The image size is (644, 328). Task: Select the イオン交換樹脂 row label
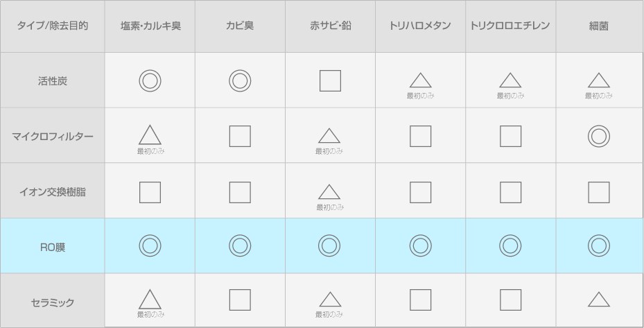coord(53,192)
